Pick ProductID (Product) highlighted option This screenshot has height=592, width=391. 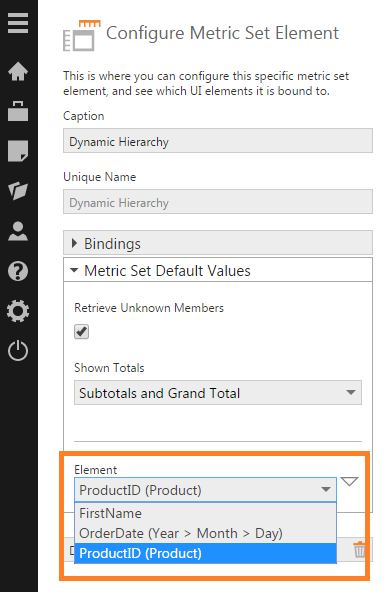tap(205, 553)
